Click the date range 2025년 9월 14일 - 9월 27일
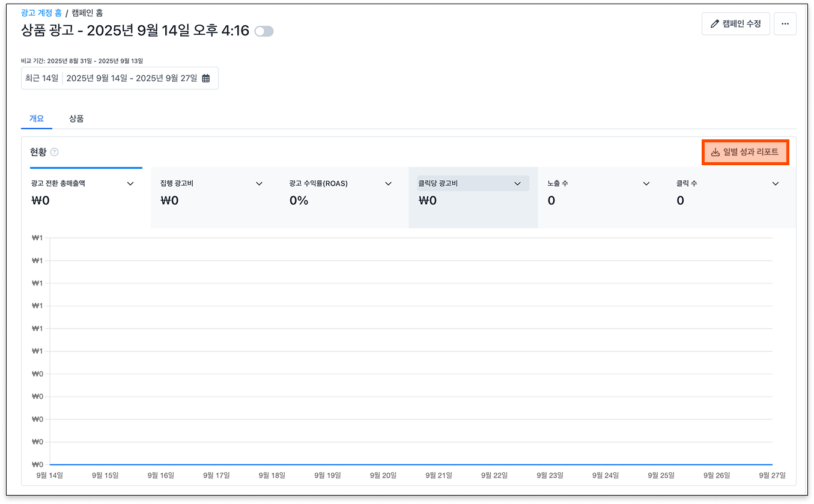The width and height of the screenshot is (814, 504). [x=132, y=78]
